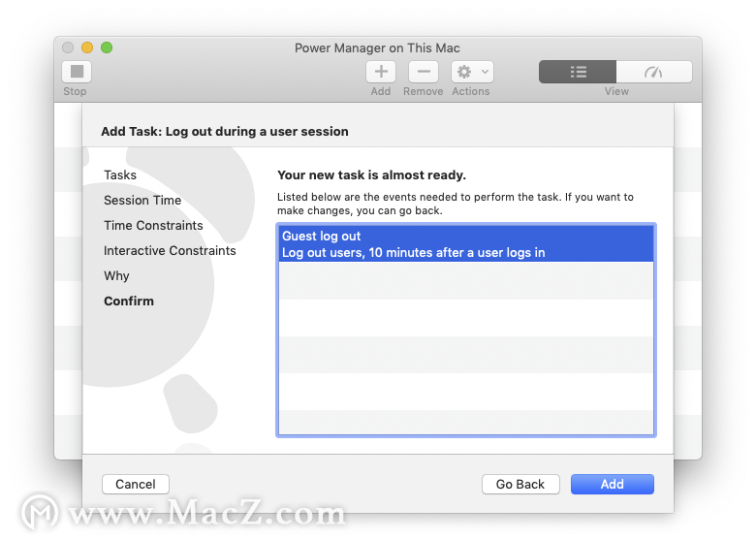
Task: Click the Go Back button
Action: pos(520,484)
